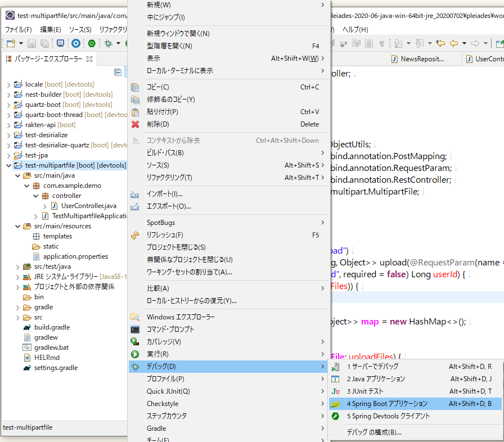Image resolution: width=504 pixels, height=442 pixels.
Task: Start debugging with the bug toolbar icon
Action: [107, 43]
